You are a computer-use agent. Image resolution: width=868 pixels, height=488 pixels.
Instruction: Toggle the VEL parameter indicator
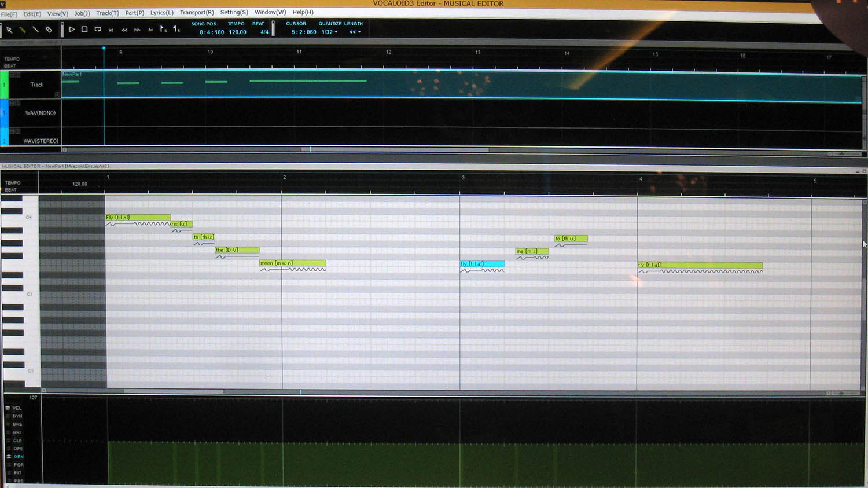8,408
